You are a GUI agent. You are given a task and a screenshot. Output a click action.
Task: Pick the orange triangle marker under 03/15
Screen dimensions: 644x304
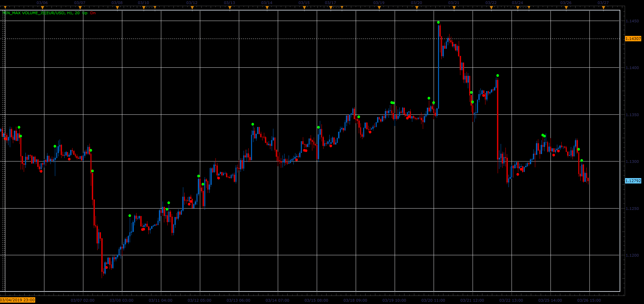304,7
